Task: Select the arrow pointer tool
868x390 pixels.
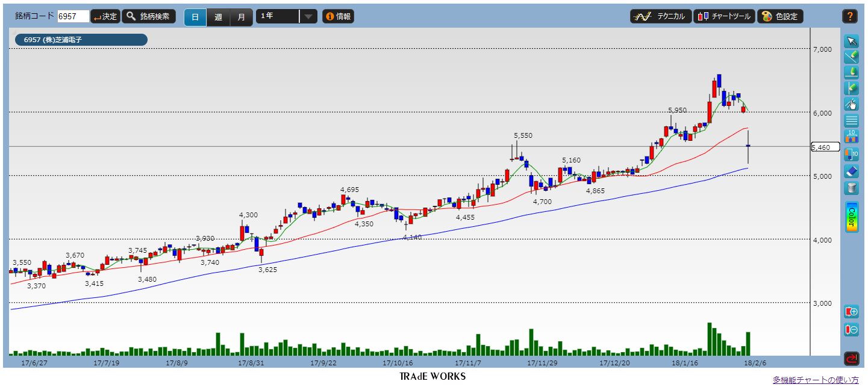Action: click(851, 41)
